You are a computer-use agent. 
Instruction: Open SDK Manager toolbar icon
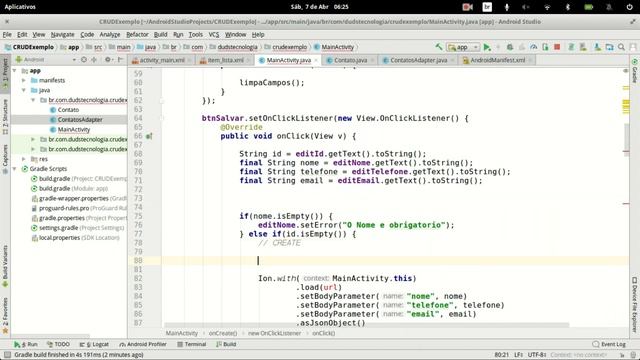(597, 47)
